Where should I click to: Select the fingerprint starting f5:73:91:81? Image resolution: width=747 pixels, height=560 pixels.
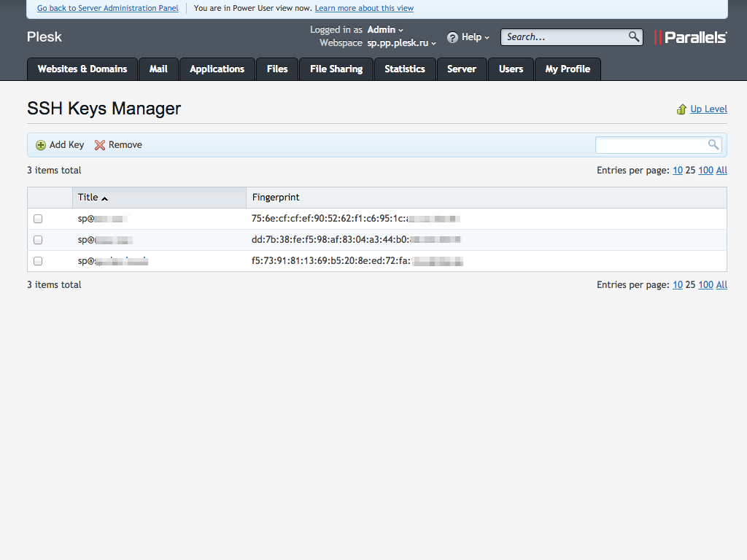pyautogui.click(x=357, y=261)
